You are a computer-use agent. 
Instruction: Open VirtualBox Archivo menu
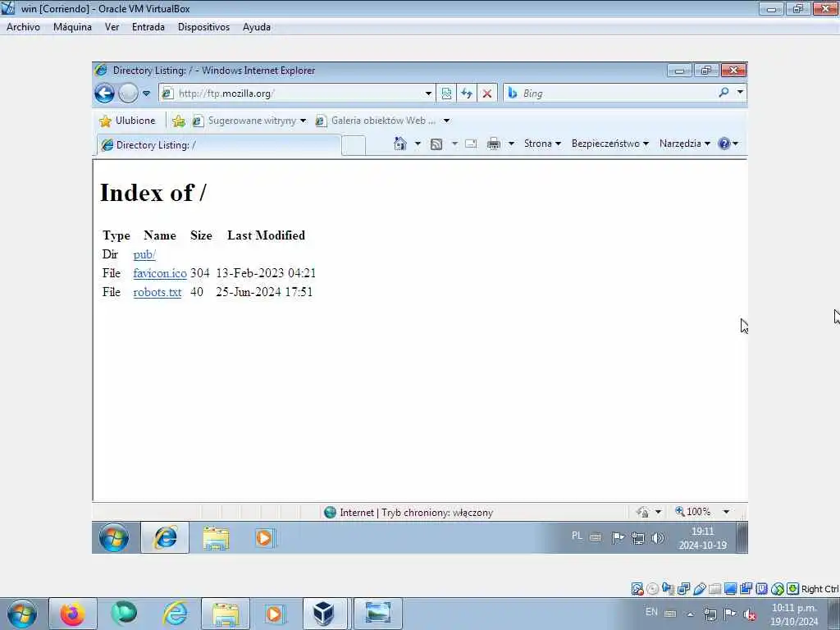(23, 27)
